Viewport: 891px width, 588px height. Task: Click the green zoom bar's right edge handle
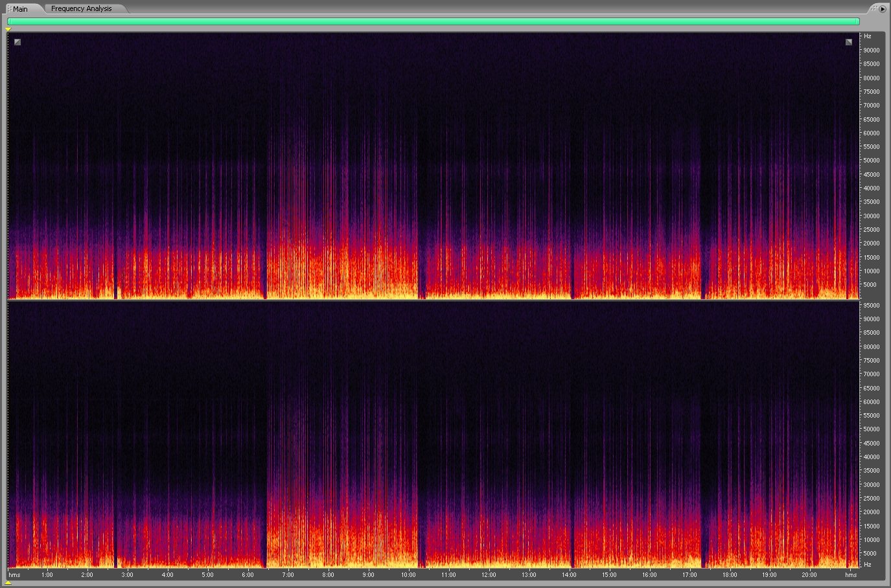858,21
